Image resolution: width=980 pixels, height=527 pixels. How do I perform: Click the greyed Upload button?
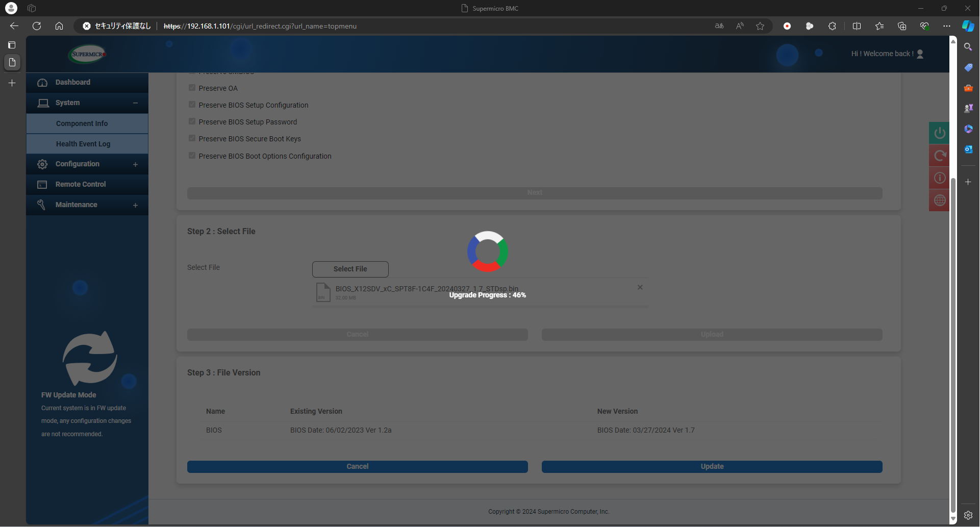(712, 335)
